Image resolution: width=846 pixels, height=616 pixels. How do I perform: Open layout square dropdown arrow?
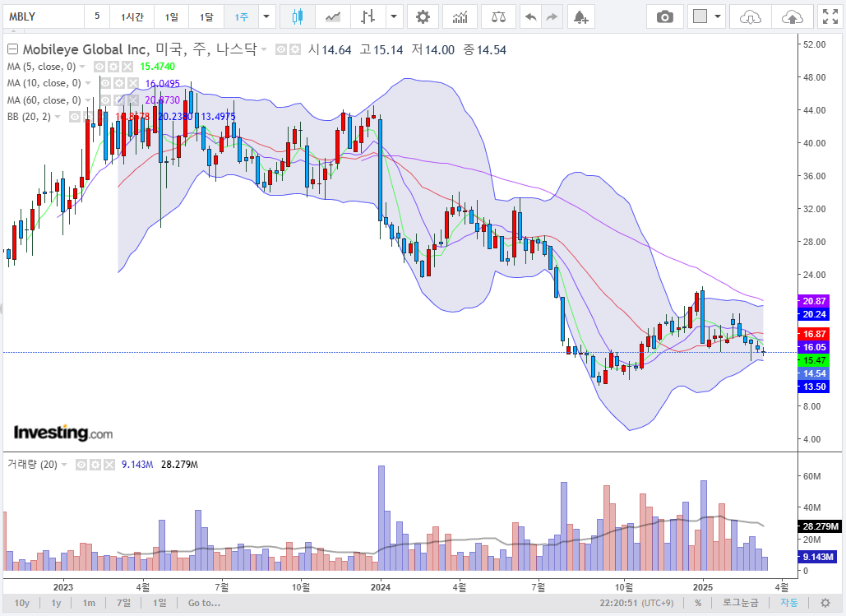[718, 16]
